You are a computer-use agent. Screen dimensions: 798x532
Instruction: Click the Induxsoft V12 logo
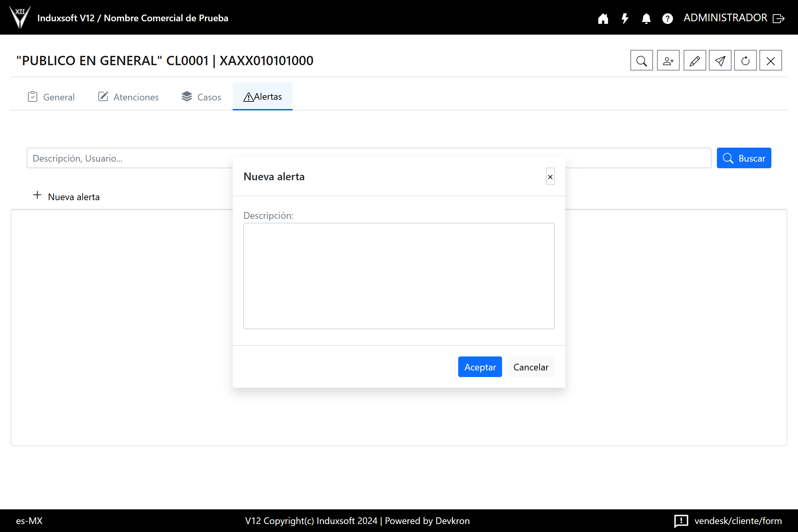pos(20,17)
